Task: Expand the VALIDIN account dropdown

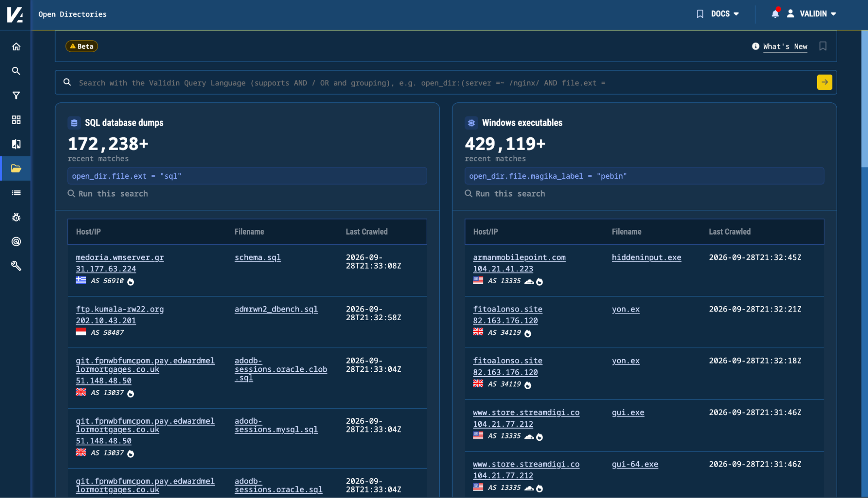Action: pyautogui.click(x=818, y=14)
